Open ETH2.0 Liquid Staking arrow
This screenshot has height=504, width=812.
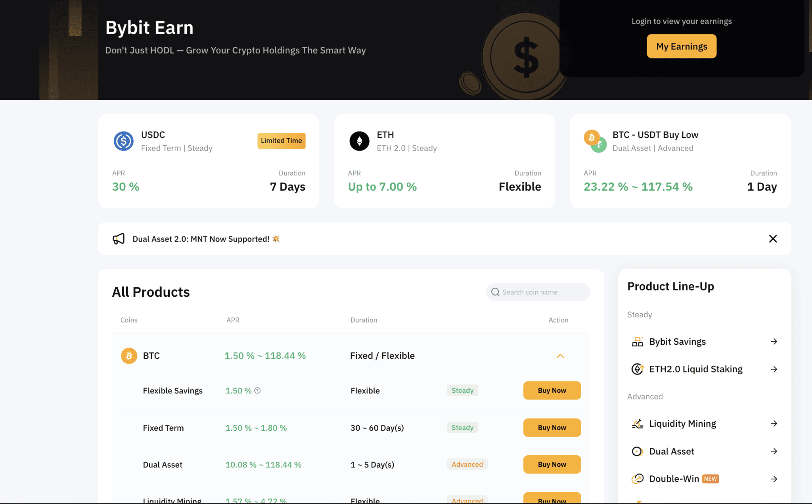click(x=774, y=369)
